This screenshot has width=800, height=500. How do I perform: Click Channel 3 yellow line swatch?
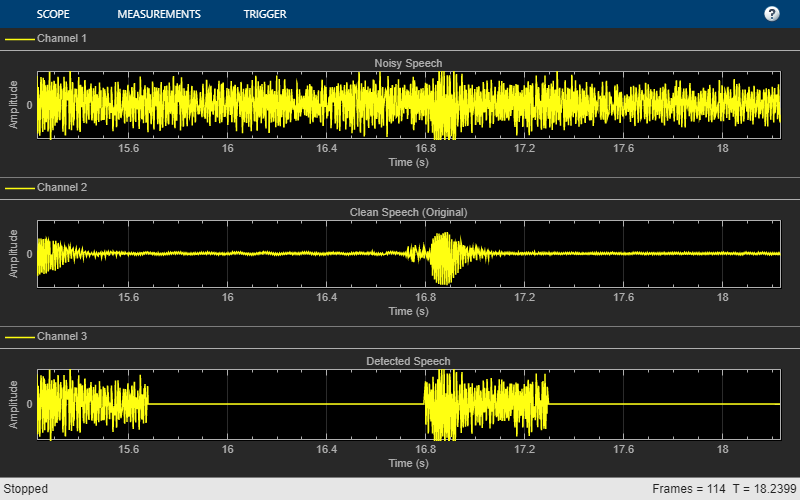coord(20,338)
